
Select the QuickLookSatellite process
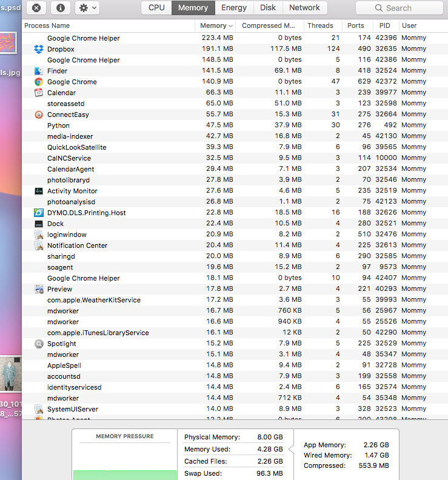pyautogui.click(x=235, y=147)
